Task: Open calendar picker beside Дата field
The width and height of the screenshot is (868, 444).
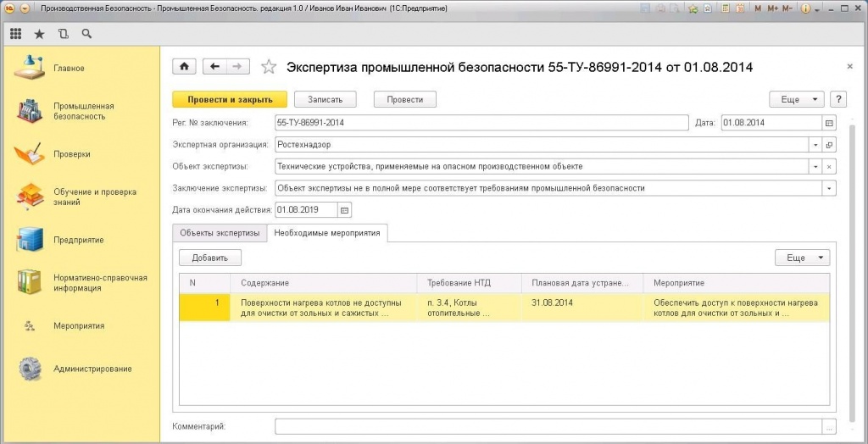Action: (x=829, y=123)
